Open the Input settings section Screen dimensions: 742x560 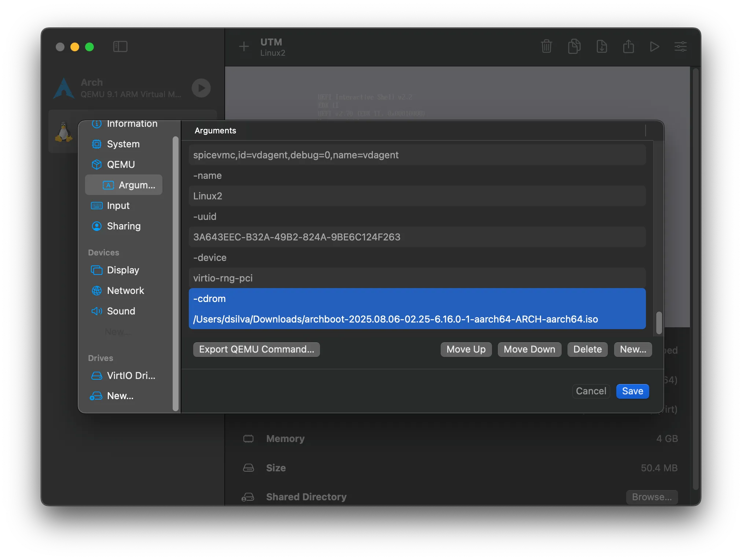click(124, 206)
